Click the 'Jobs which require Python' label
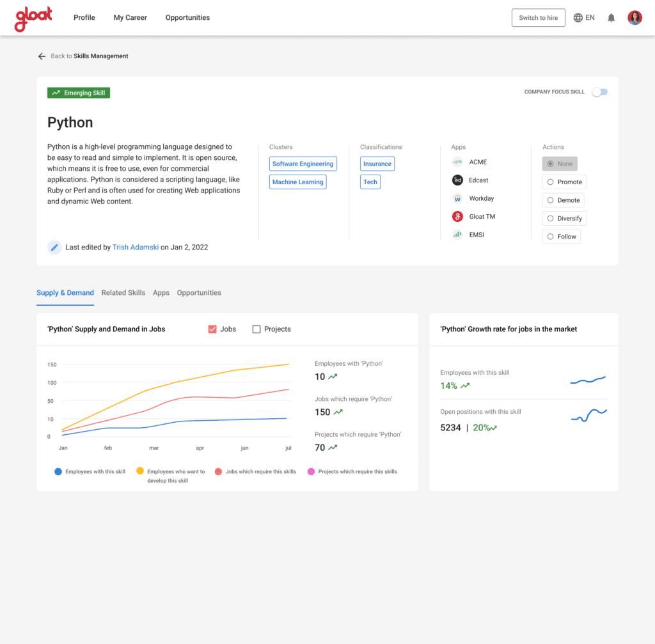Screen dimensions: 655x644 353,399
